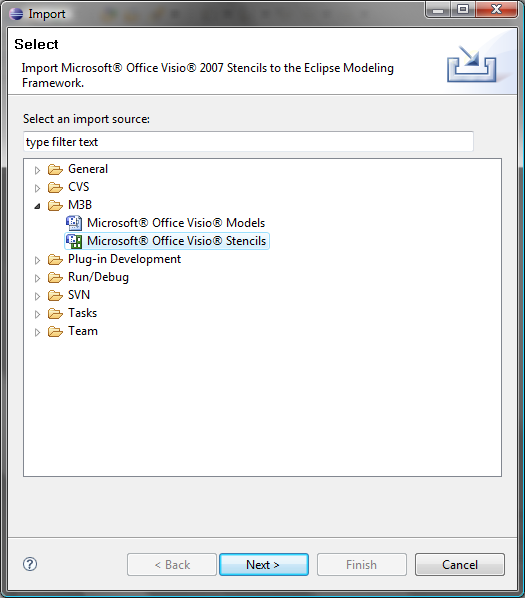Image resolution: width=525 pixels, height=598 pixels.
Task: Focus the type filter text field
Action: pos(248,142)
